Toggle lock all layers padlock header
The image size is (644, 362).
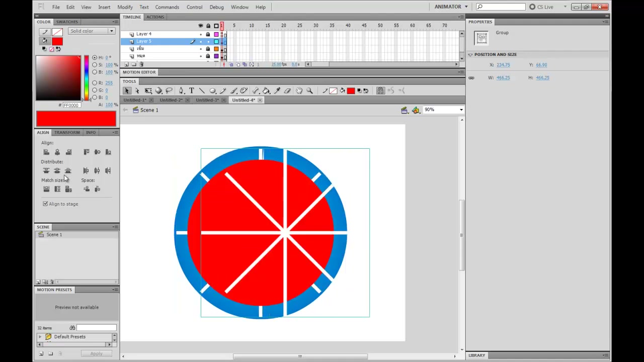[208, 26]
